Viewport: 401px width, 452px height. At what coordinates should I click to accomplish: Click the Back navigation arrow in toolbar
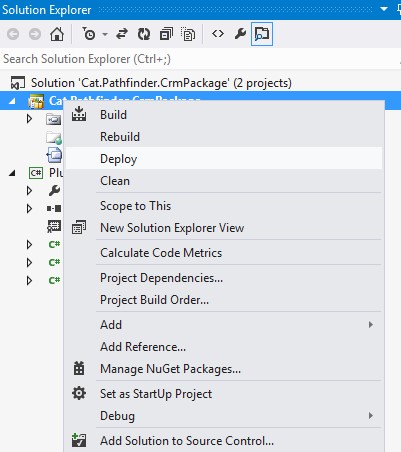(13, 34)
